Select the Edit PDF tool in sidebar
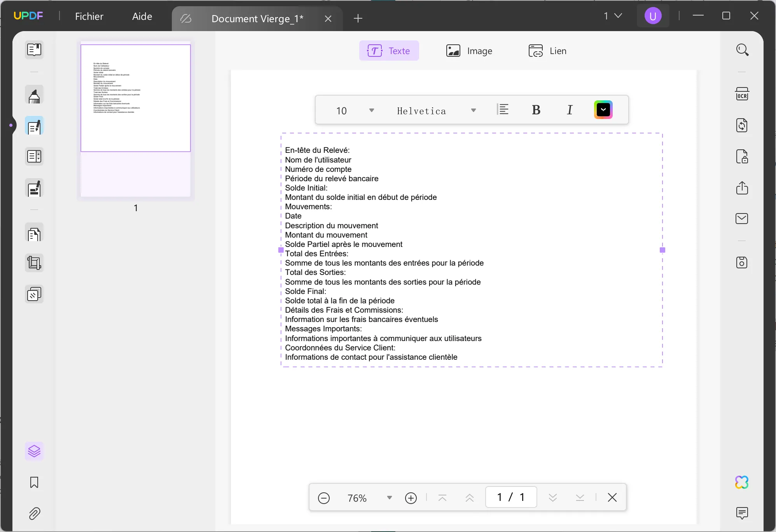776x532 pixels. click(x=34, y=126)
